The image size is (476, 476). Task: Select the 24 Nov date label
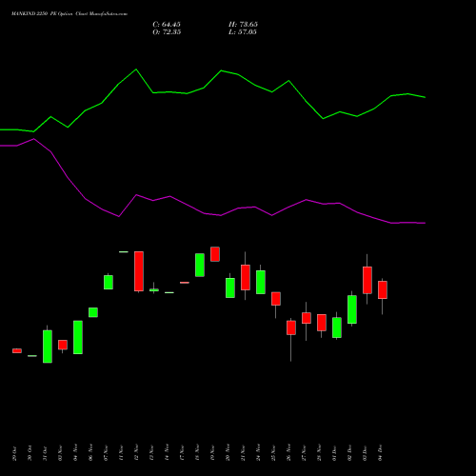[x=258, y=453]
